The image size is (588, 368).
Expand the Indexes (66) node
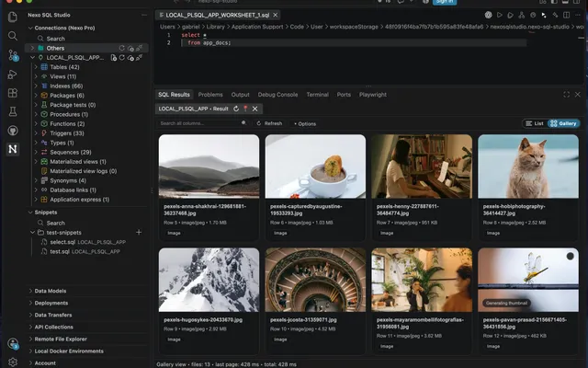click(x=36, y=86)
